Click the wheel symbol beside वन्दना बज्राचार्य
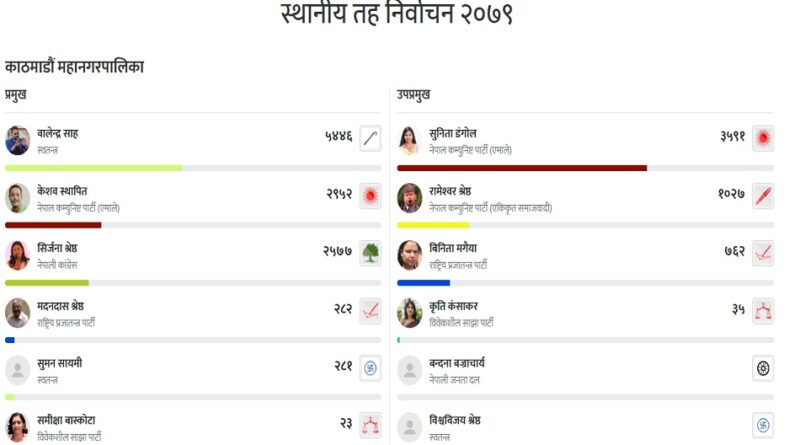800x445 pixels. coord(763,368)
